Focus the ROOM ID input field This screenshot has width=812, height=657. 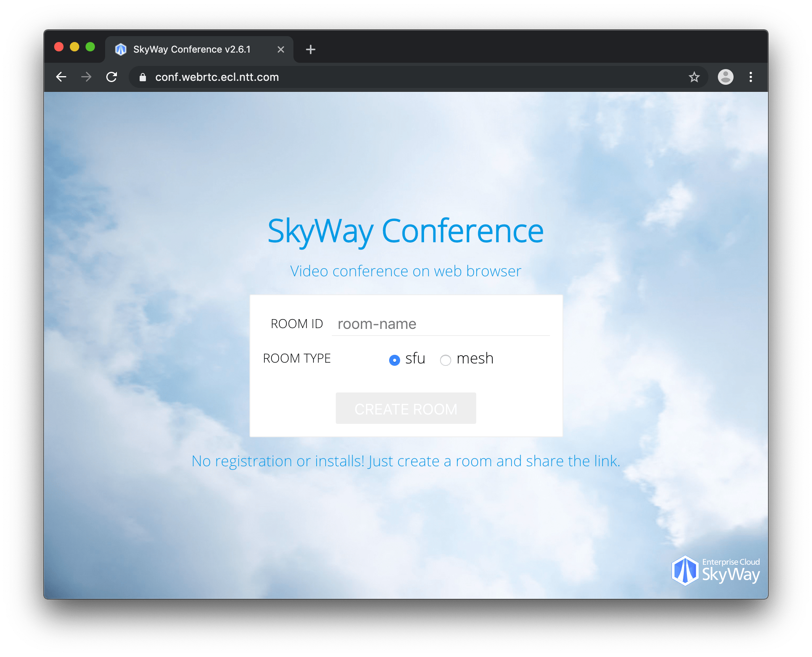(441, 324)
